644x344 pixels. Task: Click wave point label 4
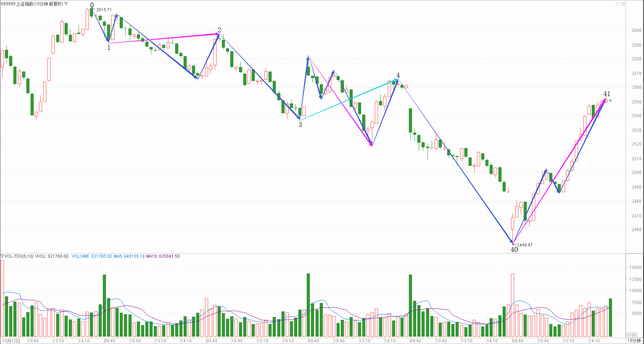pyautogui.click(x=398, y=75)
